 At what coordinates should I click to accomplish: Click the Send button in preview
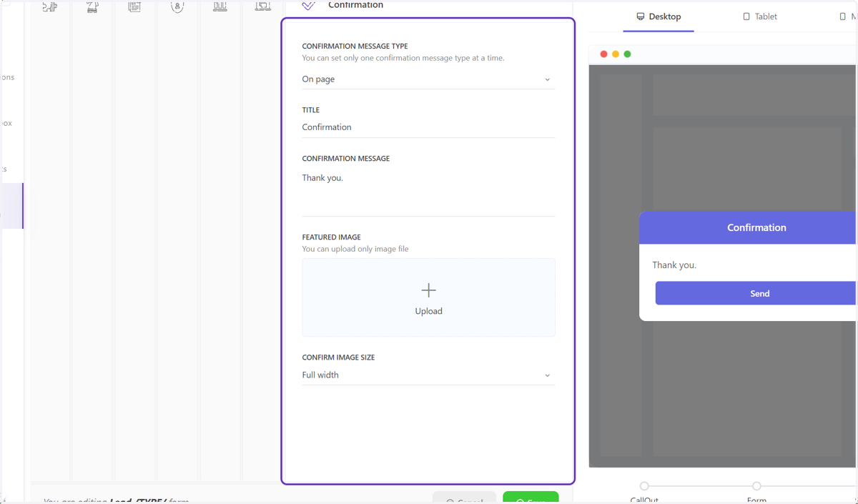756,293
